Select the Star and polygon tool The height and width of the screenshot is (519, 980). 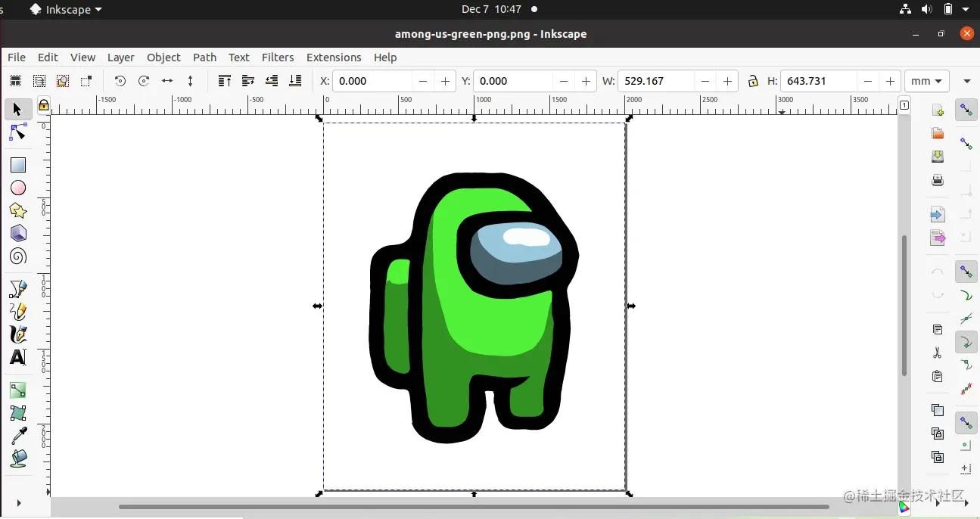[17, 210]
